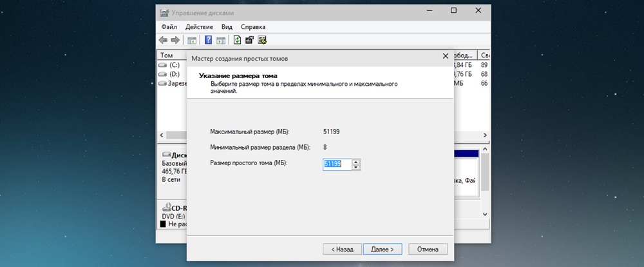The height and width of the screenshot is (267, 644).
Task: Open Help via blue question mark icon
Action: 209,40
